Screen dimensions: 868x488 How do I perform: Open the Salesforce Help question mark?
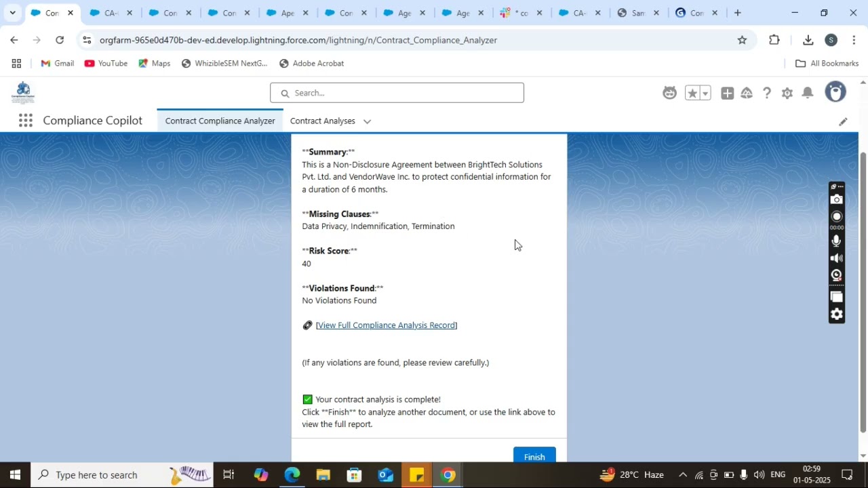[x=767, y=93]
